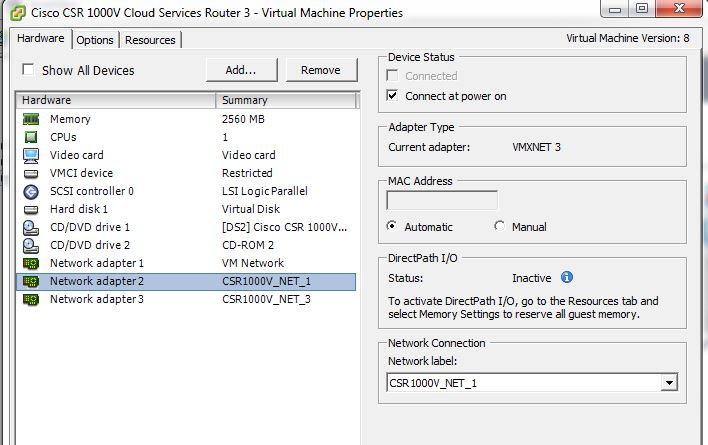Maximize the Virtual Machine Properties window
This screenshot has width=708, height=445.
tap(642, 8)
